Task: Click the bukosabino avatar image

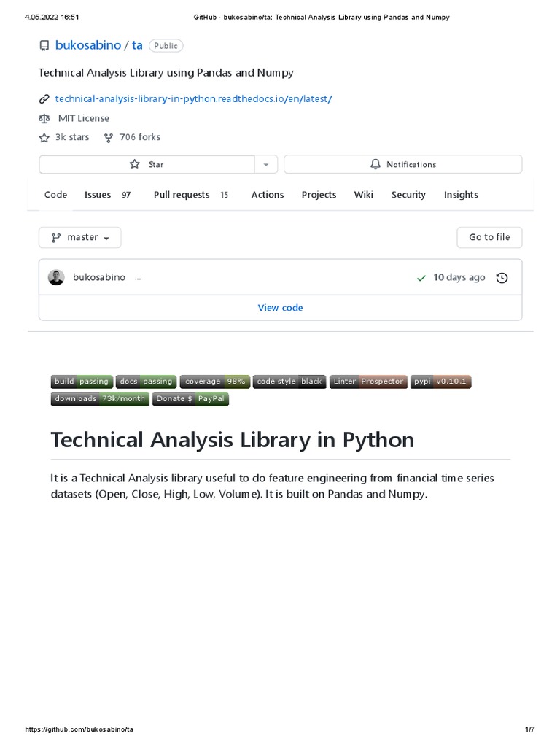Action: point(56,278)
